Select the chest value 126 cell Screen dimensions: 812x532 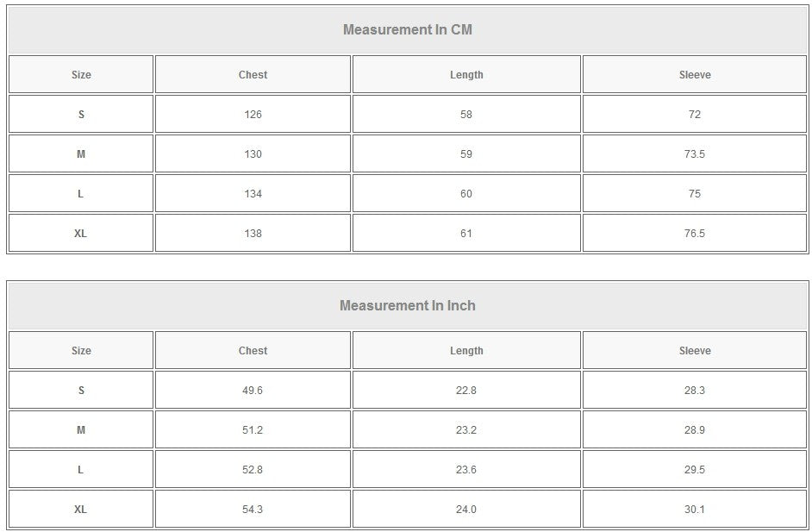[253, 115]
